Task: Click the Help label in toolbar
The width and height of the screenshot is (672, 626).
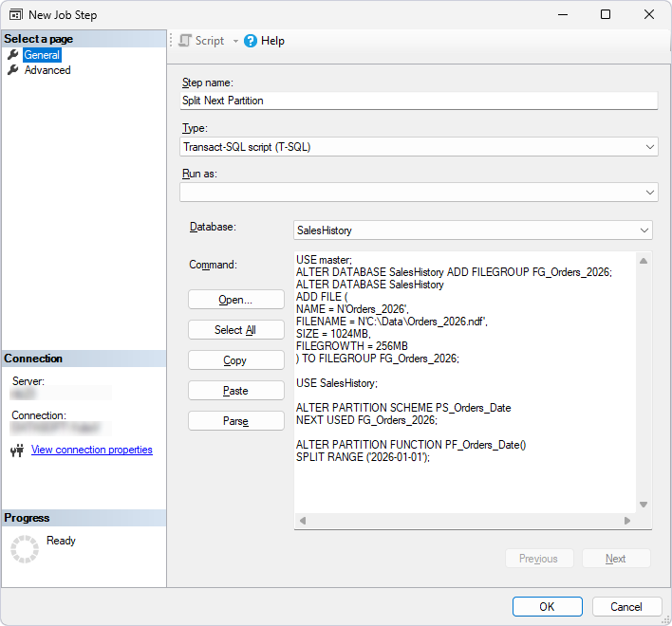Action: [272, 41]
